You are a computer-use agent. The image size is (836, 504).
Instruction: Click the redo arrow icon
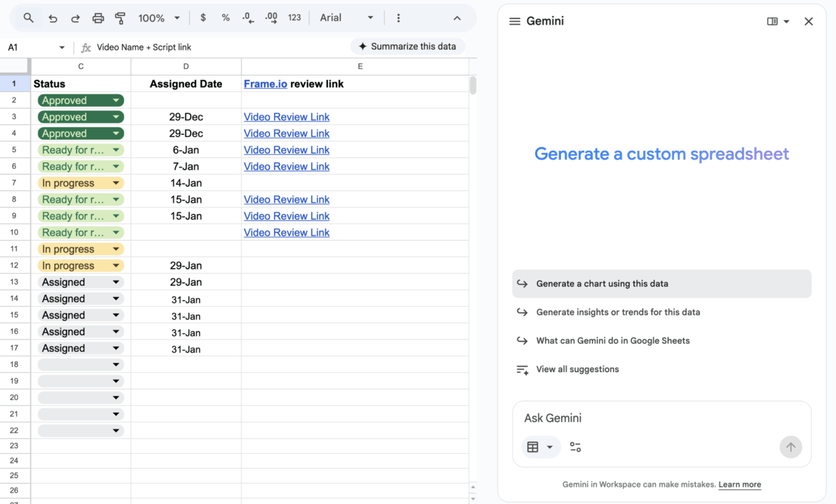pyautogui.click(x=75, y=18)
